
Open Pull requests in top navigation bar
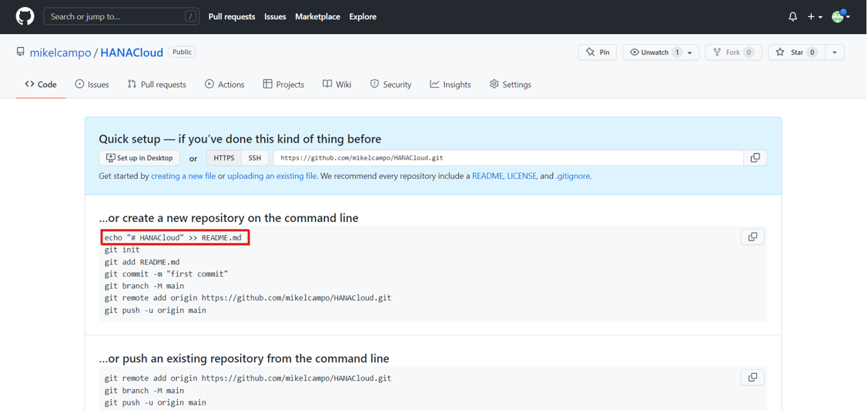point(232,17)
